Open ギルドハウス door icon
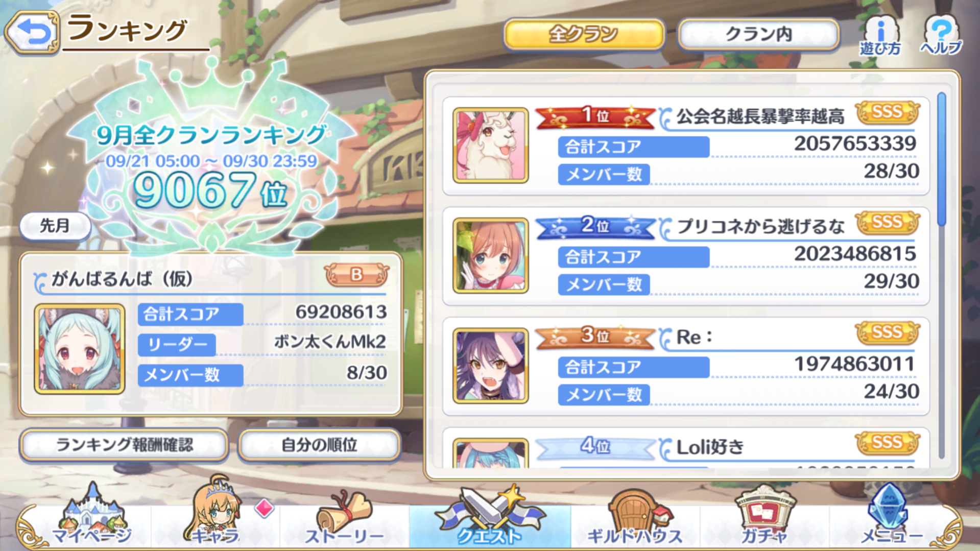The width and height of the screenshot is (980, 551). pyautogui.click(x=634, y=517)
